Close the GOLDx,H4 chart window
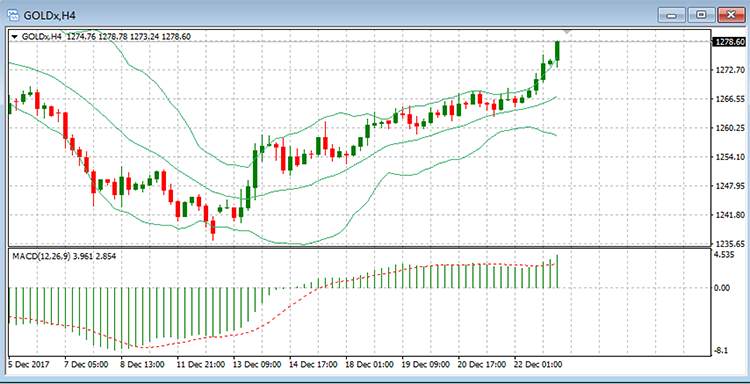 [x=731, y=15]
